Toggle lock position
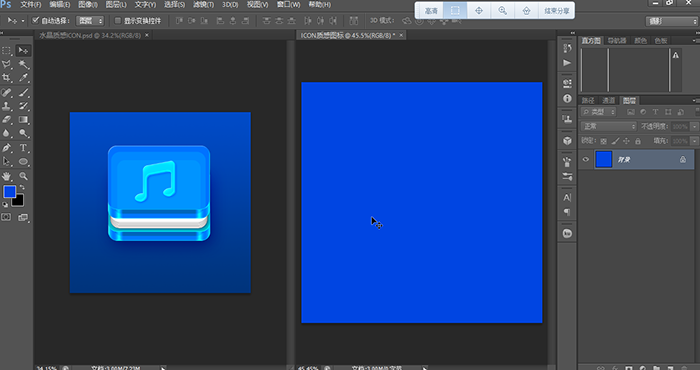This screenshot has height=370, width=700. click(626, 141)
